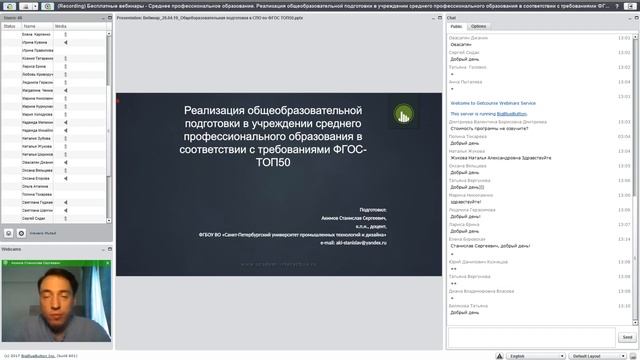This screenshot has width=640, height=360.
Task: Minimize the Users window
Action: (103, 18)
